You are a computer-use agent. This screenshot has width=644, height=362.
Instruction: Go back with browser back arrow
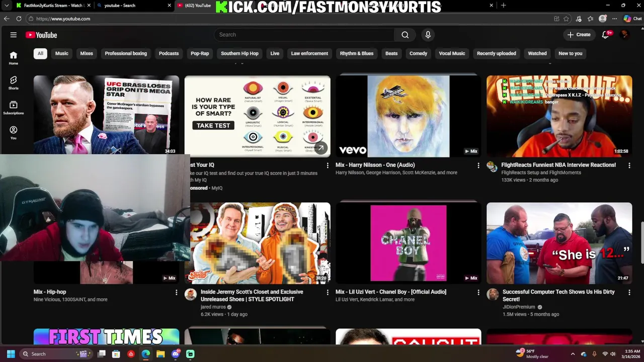pos(7,19)
